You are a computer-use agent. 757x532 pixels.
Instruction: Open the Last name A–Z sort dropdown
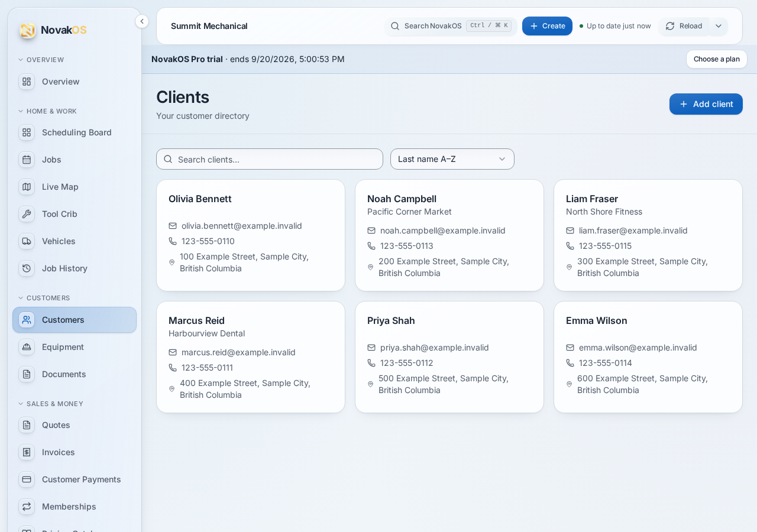click(x=452, y=159)
